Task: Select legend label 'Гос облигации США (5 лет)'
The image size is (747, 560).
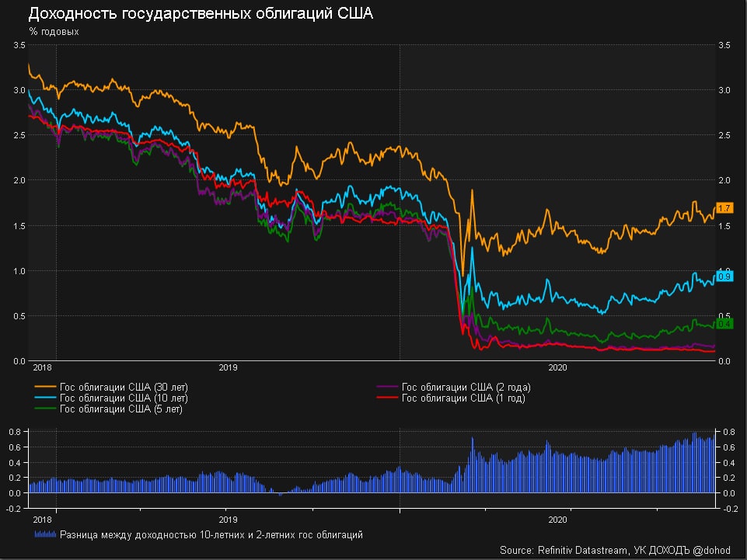Action: click(121, 409)
